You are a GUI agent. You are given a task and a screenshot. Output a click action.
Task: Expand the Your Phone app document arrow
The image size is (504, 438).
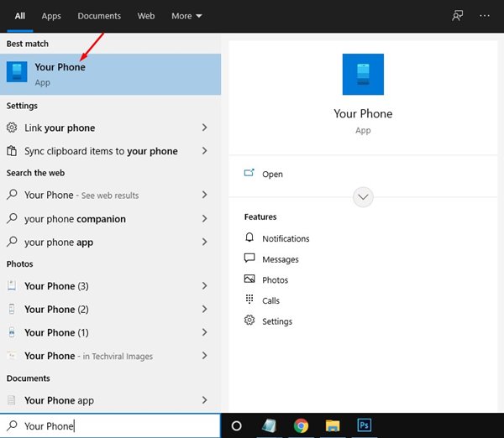[x=204, y=399]
